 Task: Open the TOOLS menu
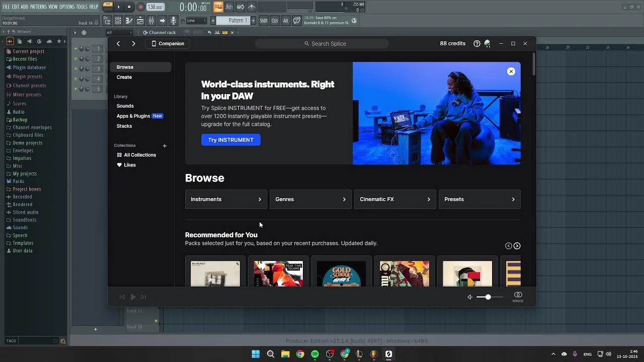82,7
